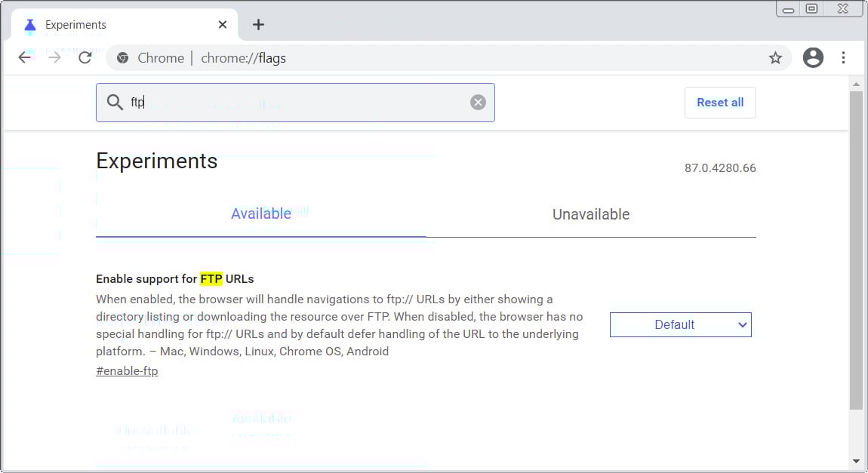This screenshot has height=473, width=868.
Task: Select the Experiments browser tab
Action: [125, 24]
